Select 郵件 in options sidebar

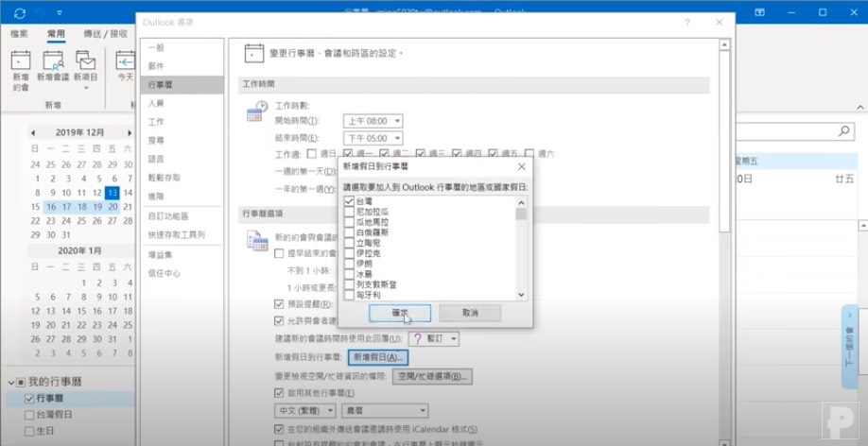pos(182,66)
